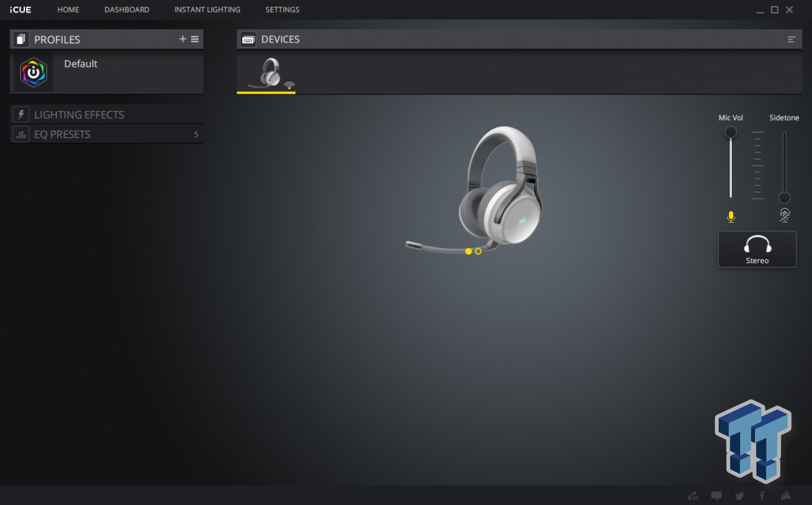Open the chat support speech bubble icon

click(x=716, y=496)
